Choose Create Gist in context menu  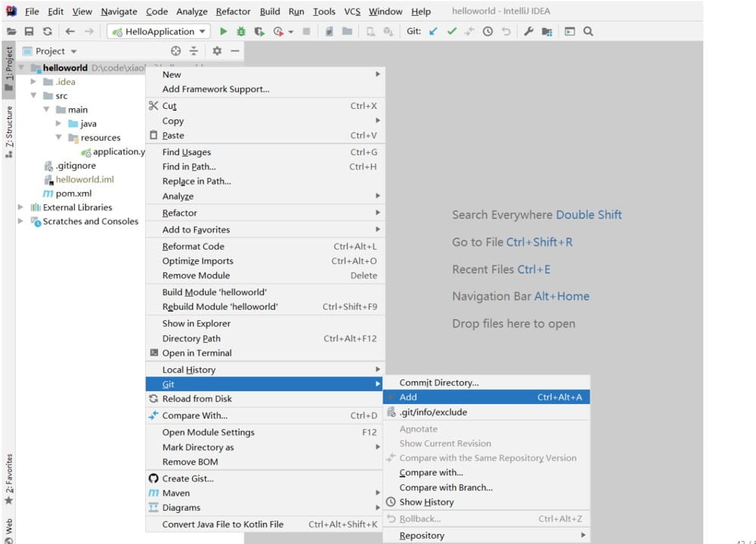tap(265, 478)
